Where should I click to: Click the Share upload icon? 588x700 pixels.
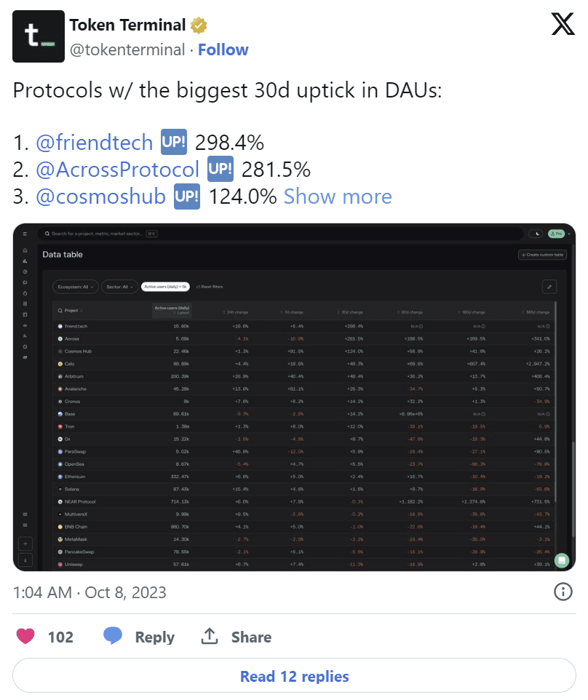coord(210,637)
